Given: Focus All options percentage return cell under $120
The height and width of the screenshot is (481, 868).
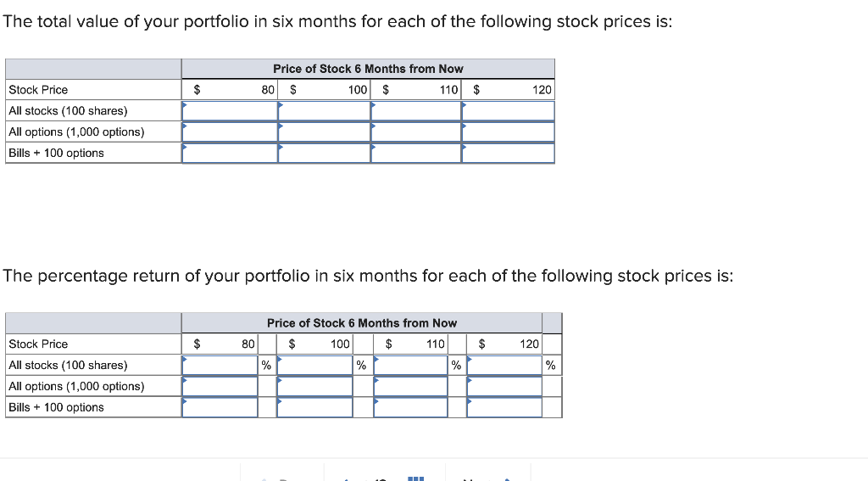Looking at the screenshot, I should pyautogui.click(x=504, y=386).
